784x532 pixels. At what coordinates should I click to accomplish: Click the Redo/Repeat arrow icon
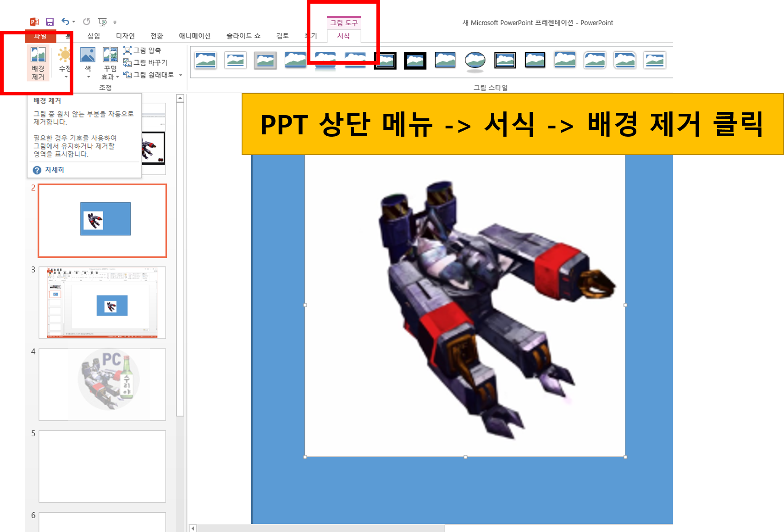click(x=87, y=22)
